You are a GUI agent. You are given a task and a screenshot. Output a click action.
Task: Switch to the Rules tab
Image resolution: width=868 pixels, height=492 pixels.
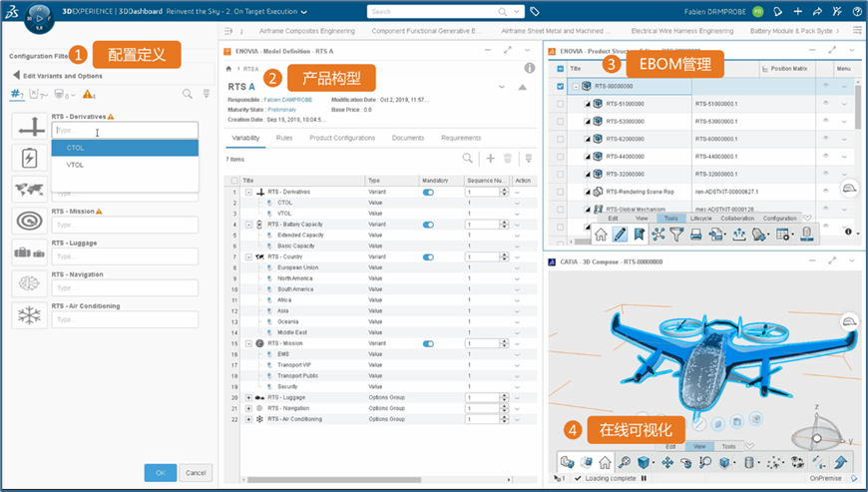284,138
